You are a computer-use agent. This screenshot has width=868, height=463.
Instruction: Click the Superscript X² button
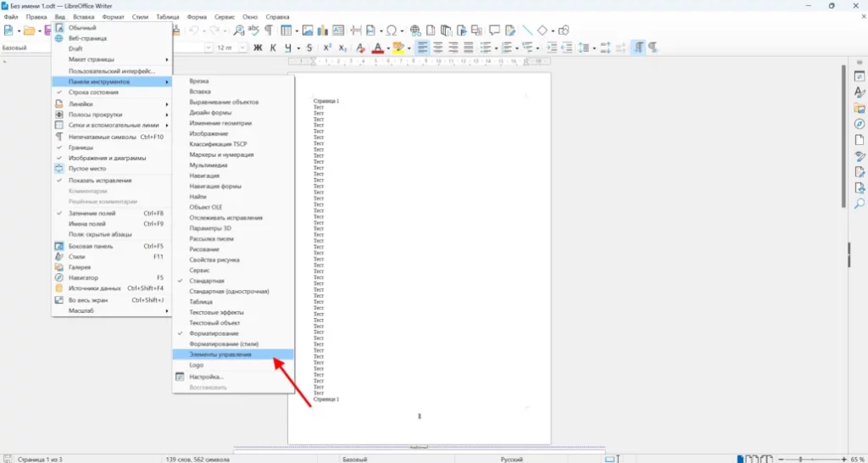pyautogui.click(x=327, y=47)
